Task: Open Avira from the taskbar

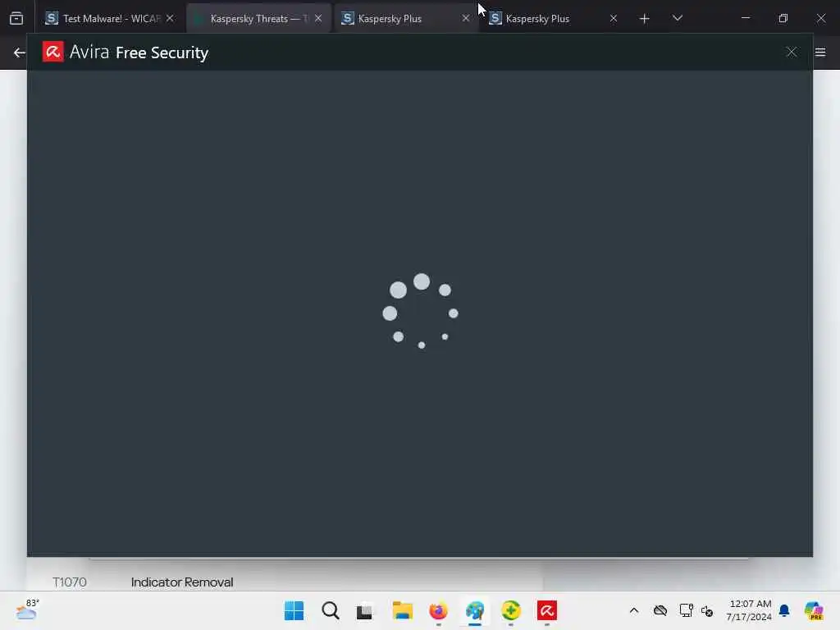Action: point(547,610)
